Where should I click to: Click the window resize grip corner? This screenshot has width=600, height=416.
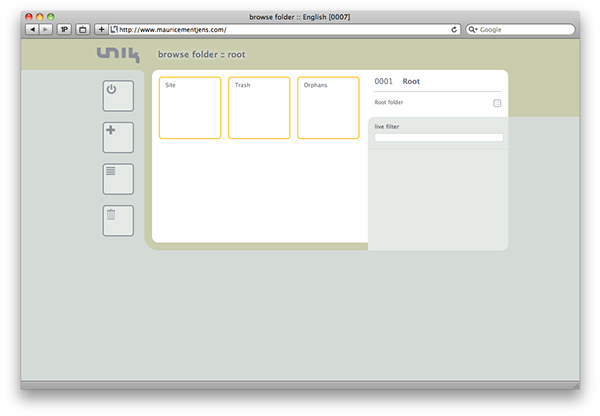click(576, 386)
